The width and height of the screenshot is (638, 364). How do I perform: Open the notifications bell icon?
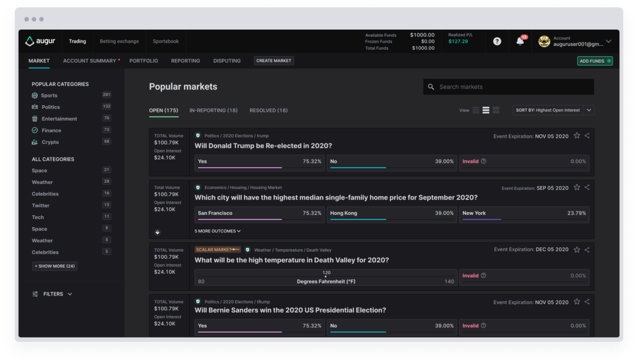coord(520,41)
